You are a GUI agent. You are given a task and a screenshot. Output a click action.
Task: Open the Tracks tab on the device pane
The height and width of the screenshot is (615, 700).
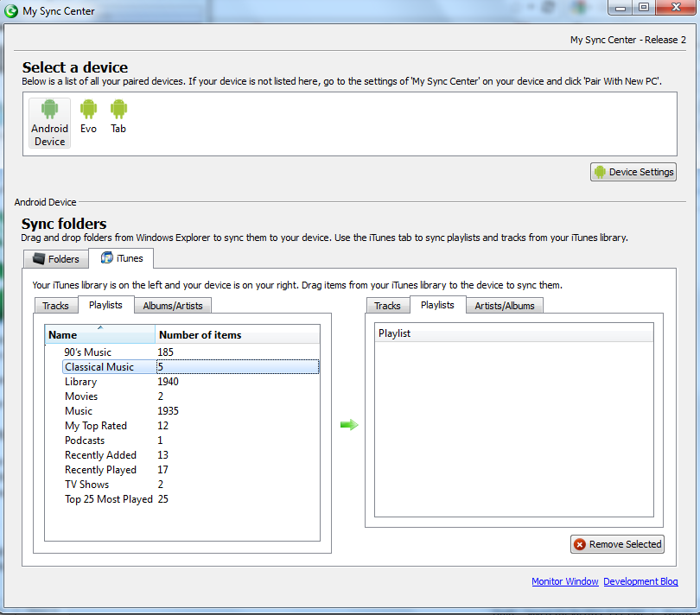[387, 305]
